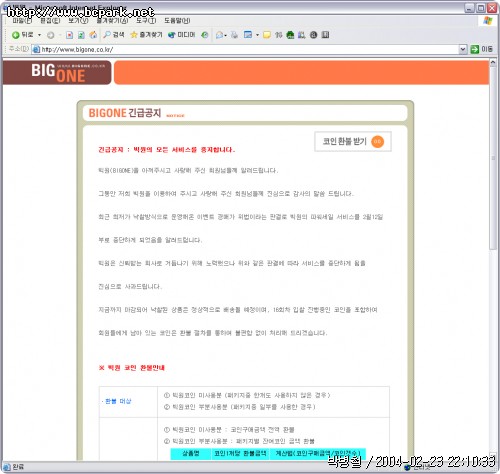Click the History icon
The width and height of the screenshot is (500, 474).
[x=205, y=35]
